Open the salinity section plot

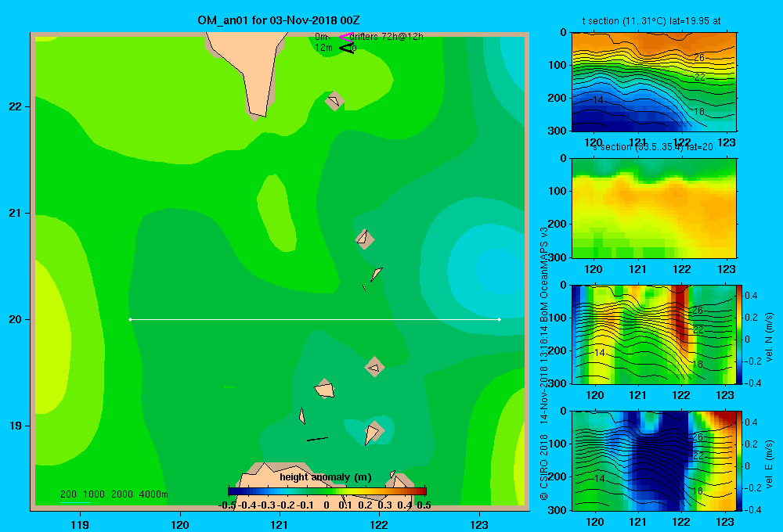(x=654, y=208)
